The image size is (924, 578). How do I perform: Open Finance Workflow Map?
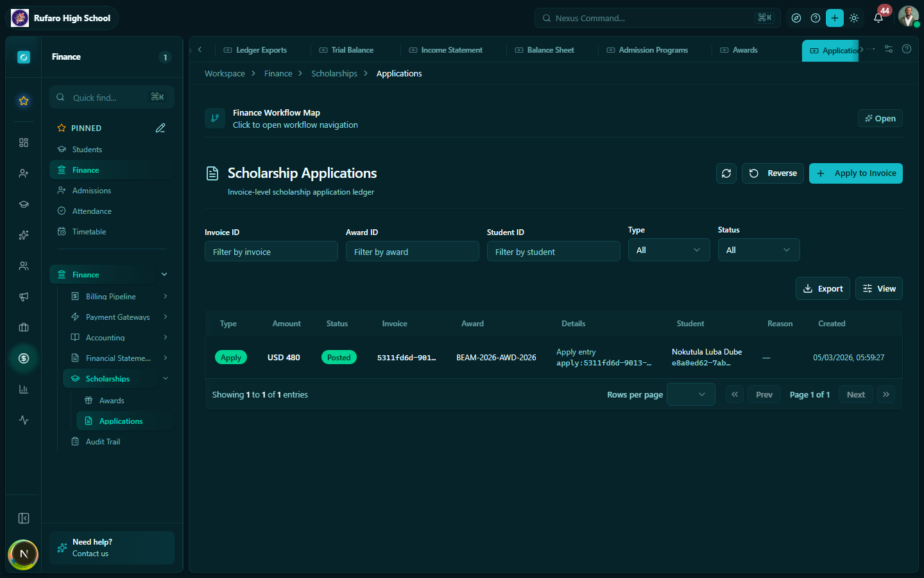880,118
